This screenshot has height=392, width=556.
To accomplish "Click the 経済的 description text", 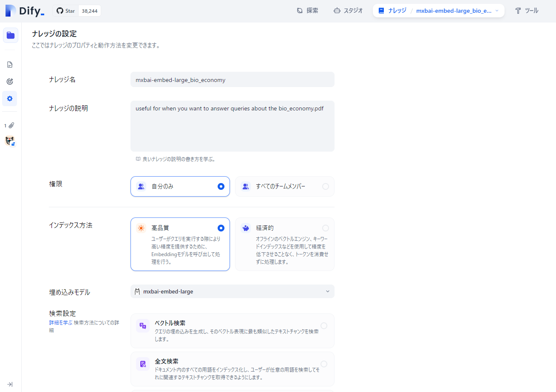I will 292,250.
